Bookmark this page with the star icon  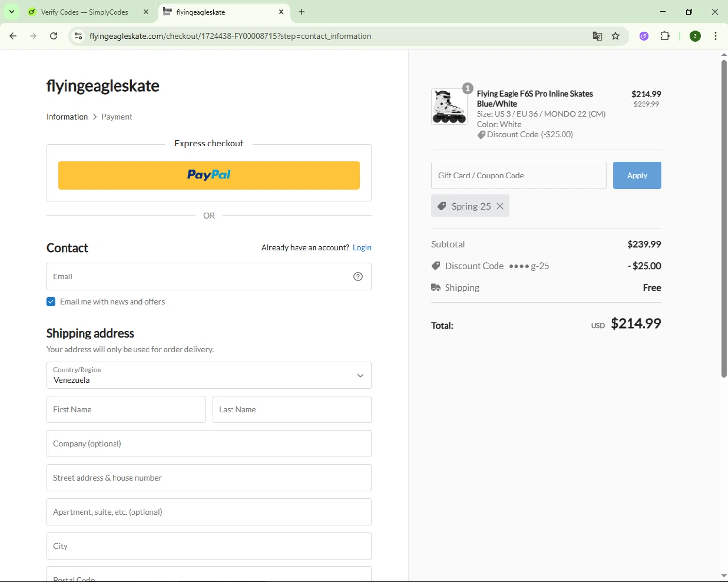[616, 36]
